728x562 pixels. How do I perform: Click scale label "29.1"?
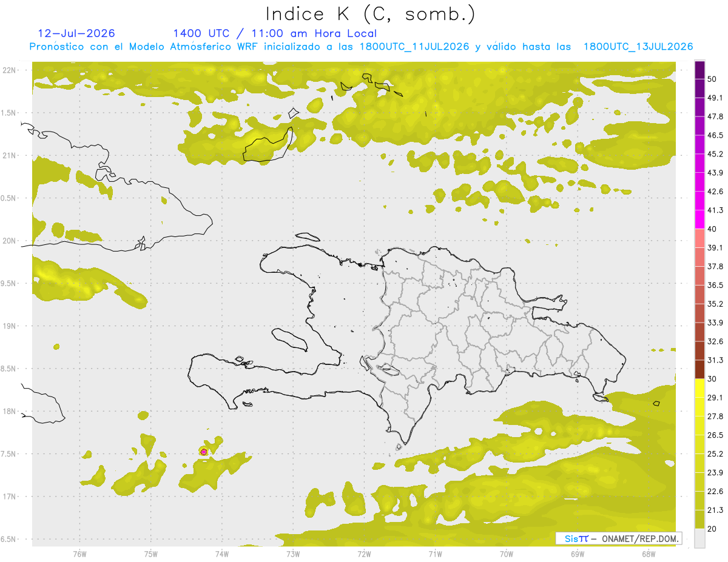point(715,397)
